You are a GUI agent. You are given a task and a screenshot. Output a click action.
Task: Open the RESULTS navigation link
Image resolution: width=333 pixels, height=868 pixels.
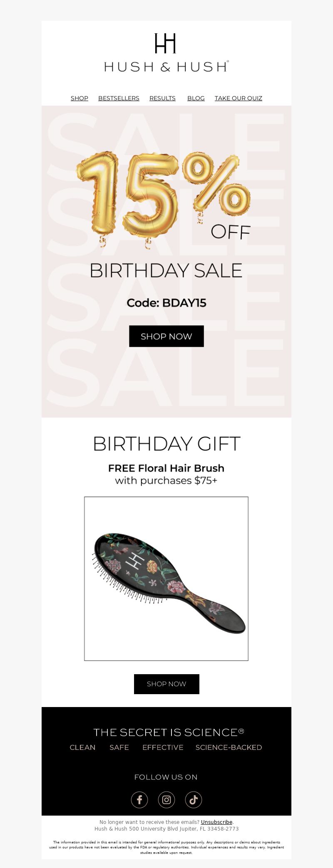tap(162, 98)
